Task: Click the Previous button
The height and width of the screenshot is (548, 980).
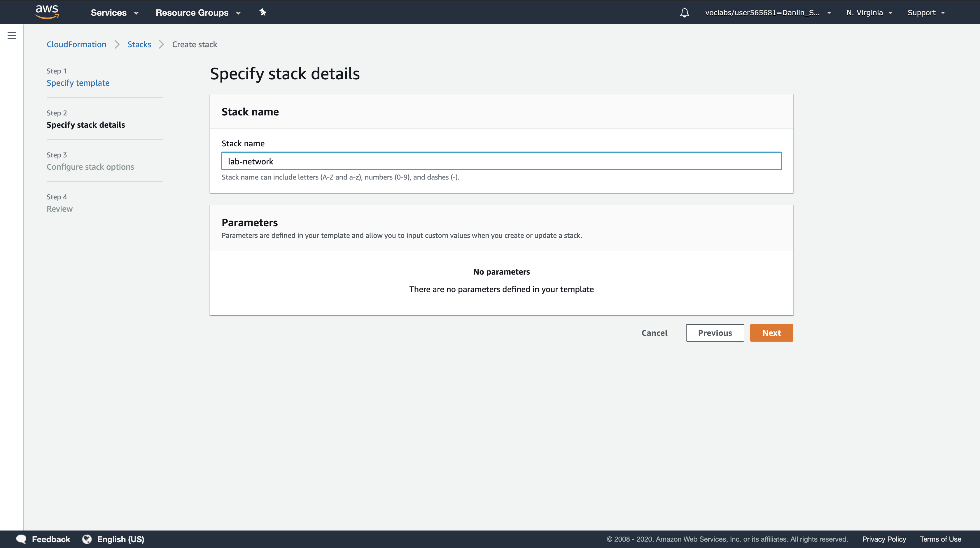Action: point(715,333)
